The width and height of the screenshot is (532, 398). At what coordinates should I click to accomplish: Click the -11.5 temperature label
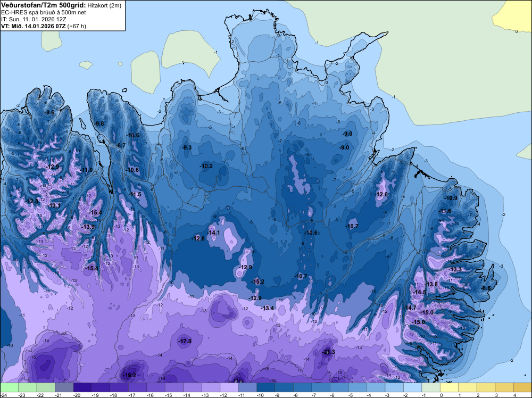(135, 195)
